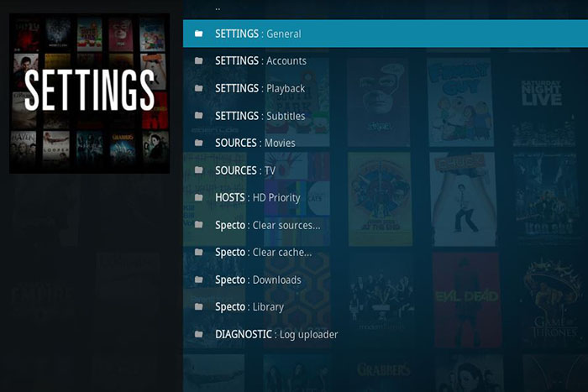Open the SETTINGS : Accounts entry
The width and height of the screenshot is (588, 392).
tap(386, 60)
